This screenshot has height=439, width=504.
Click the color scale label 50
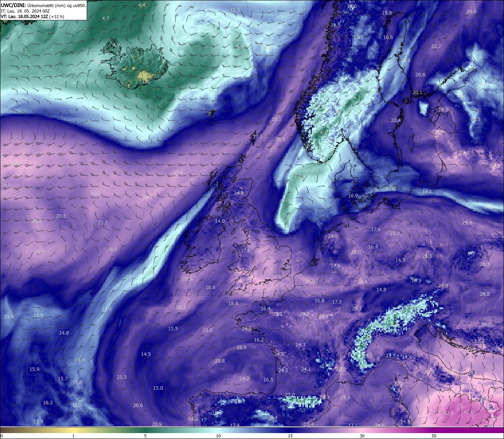(x=434, y=436)
